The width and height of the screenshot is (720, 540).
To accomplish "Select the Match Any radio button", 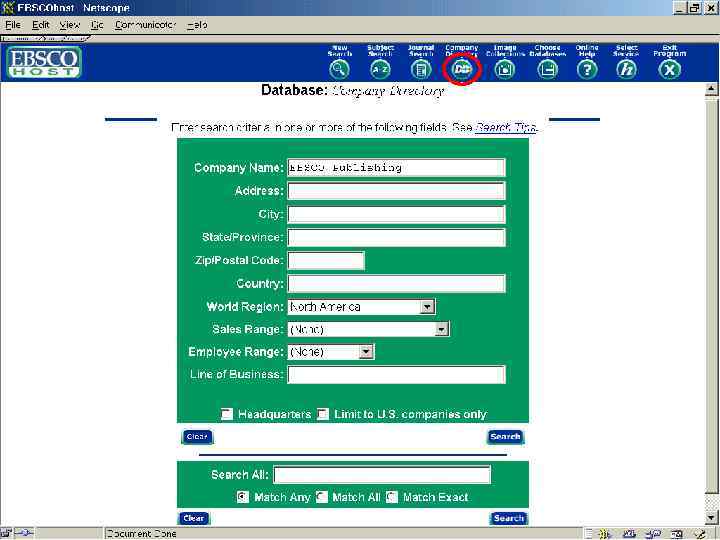I will click(243, 497).
